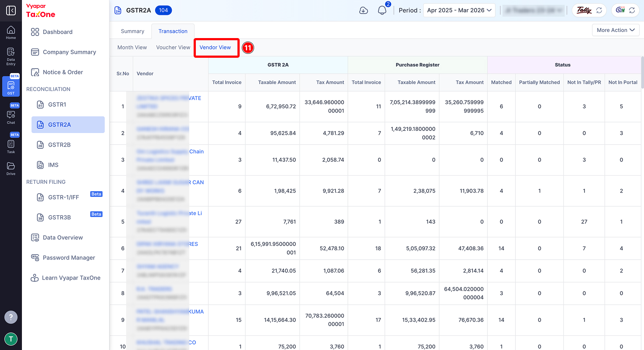Open Drive in left rail
Viewport: 644px width, 350px height.
[11, 168]
